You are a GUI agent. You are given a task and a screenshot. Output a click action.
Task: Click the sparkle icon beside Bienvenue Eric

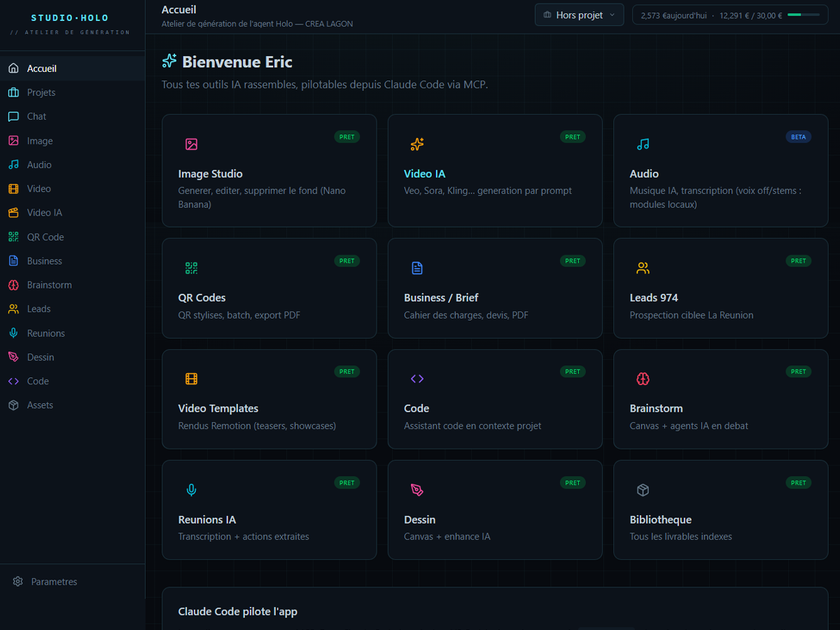pos(169,62)
